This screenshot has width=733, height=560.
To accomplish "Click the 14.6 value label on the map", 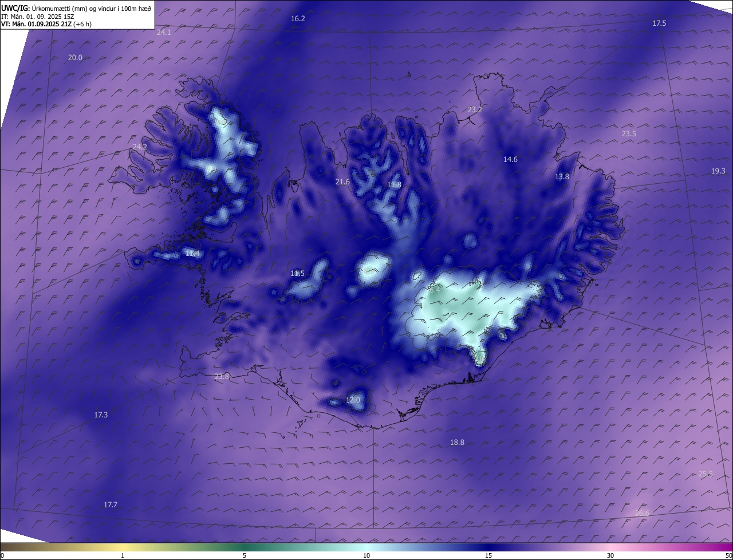I will [510, 160].
